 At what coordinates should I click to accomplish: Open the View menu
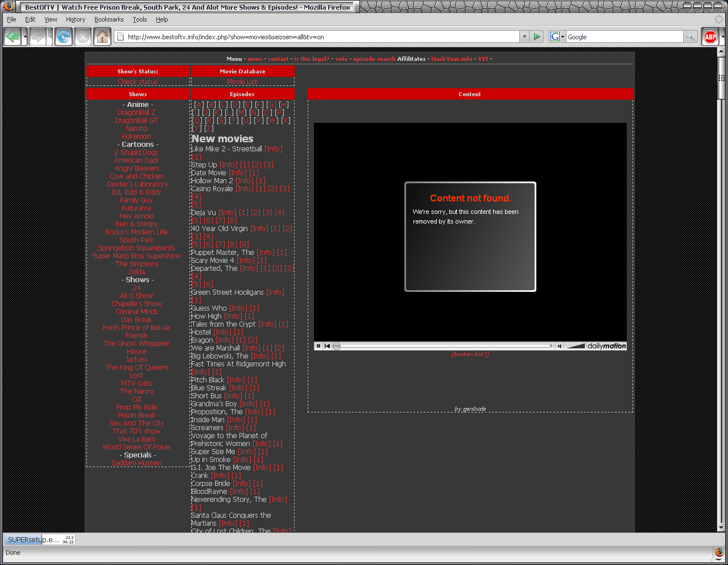click(x=51, y=19)
